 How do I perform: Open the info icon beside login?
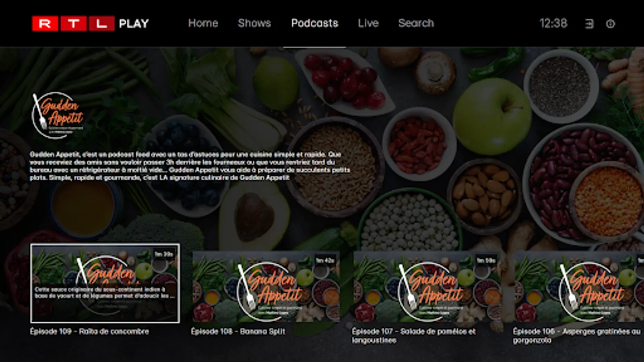(x=611, y=24)
